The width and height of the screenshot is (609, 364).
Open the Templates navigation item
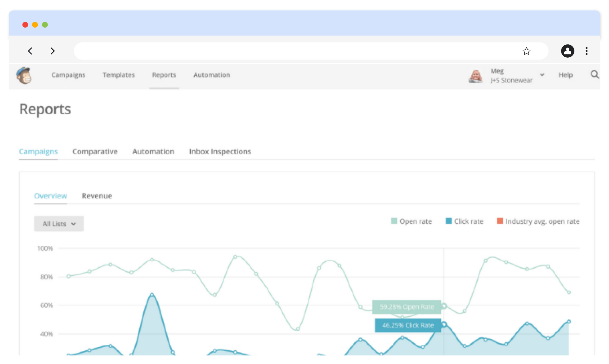coord(119,75)
